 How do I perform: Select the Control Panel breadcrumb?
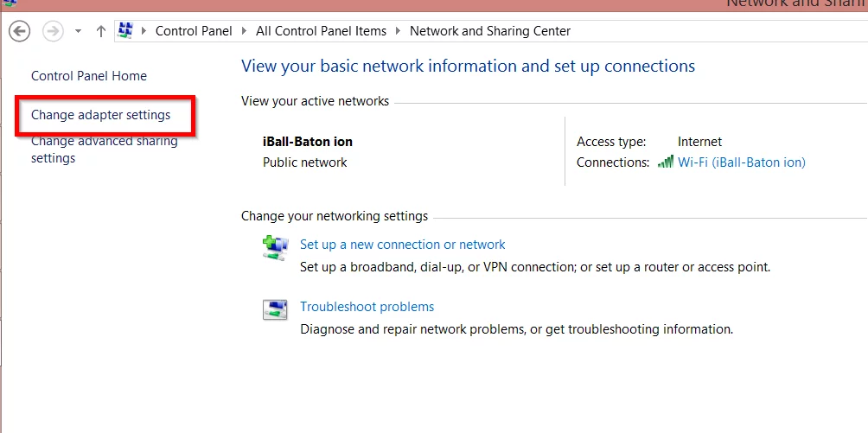194,31
